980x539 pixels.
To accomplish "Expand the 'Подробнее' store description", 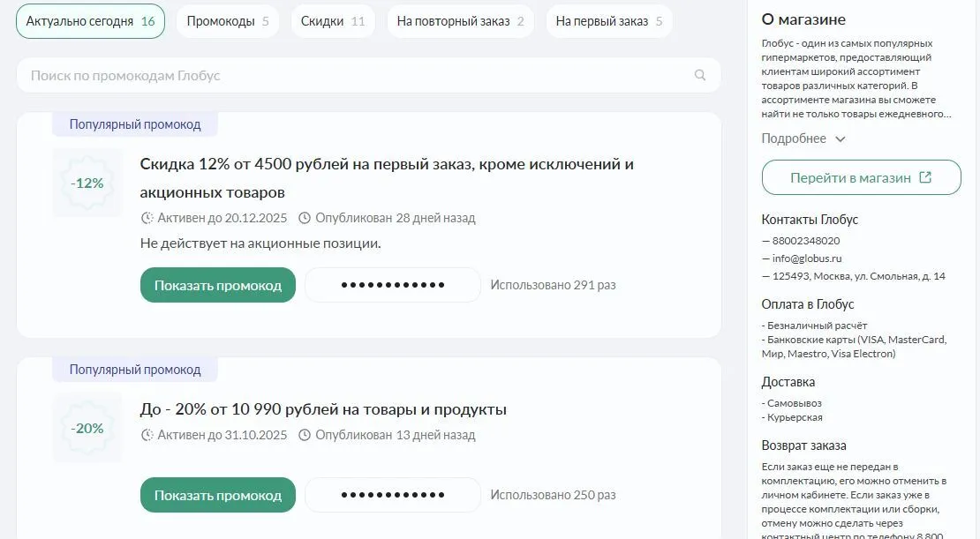I will (803, 138).
